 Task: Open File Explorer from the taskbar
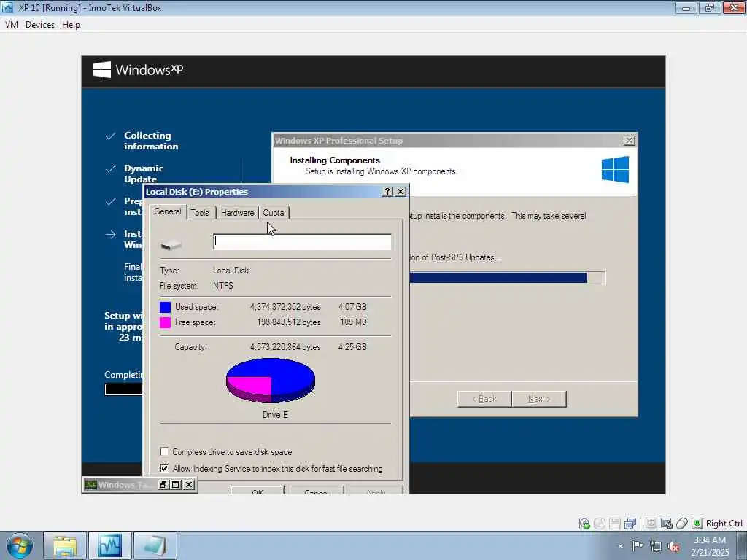pos(65,545)
